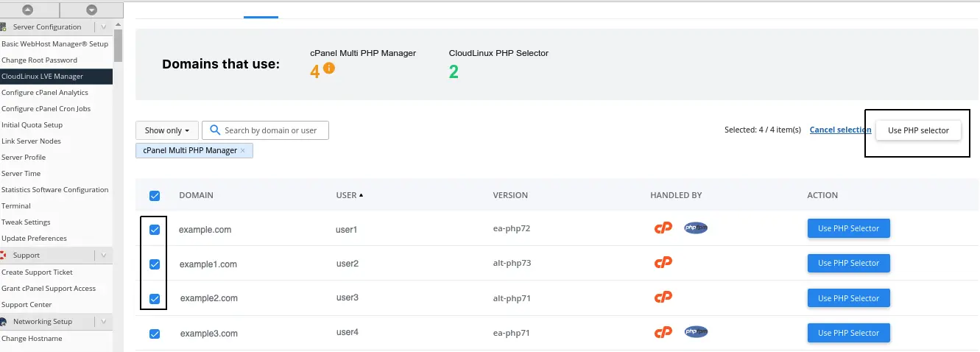Click the example1.com domain cell

coord(208,264)
